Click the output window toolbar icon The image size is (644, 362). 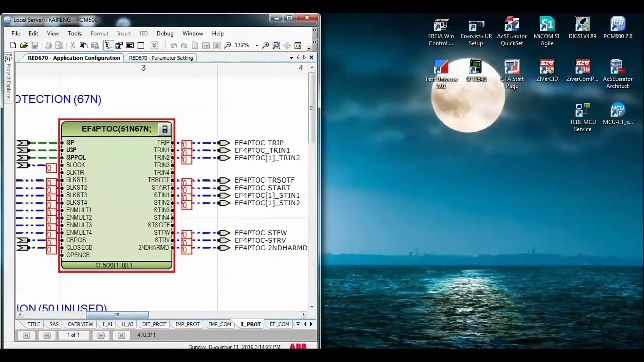pyautogui.click(x=130, y=45)
